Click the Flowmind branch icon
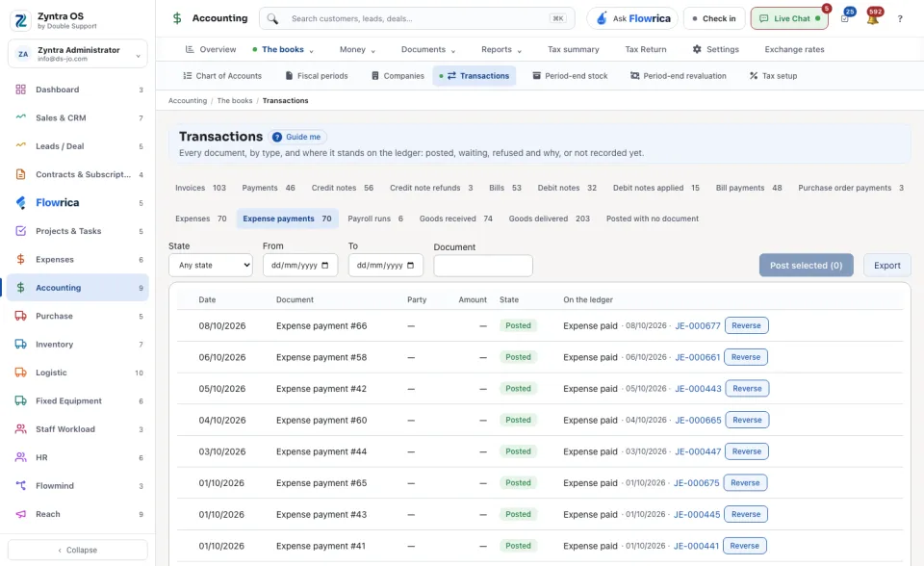The width and height of the screenshot is (924, 566). tap(20, 486)
